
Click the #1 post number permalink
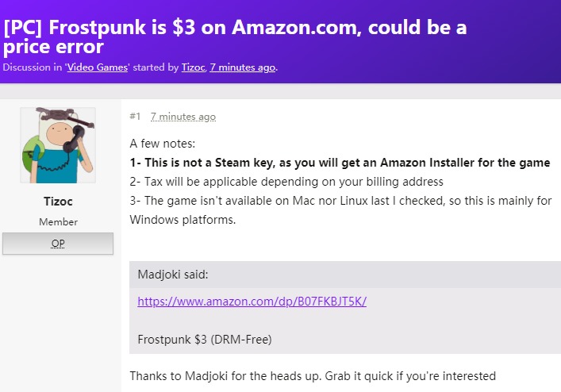(135, 117)
